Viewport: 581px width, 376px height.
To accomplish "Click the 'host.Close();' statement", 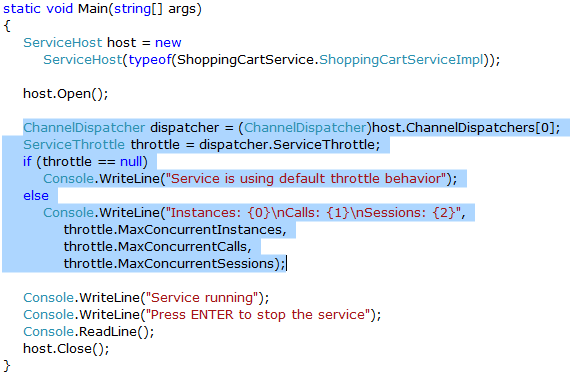I will [66, 349].
